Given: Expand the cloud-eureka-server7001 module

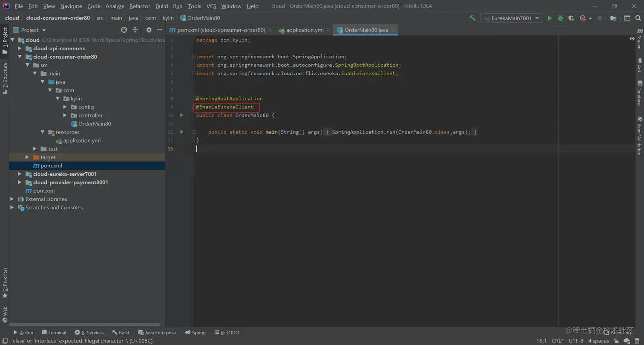Looking at the screenshot, I should (20, 174).
